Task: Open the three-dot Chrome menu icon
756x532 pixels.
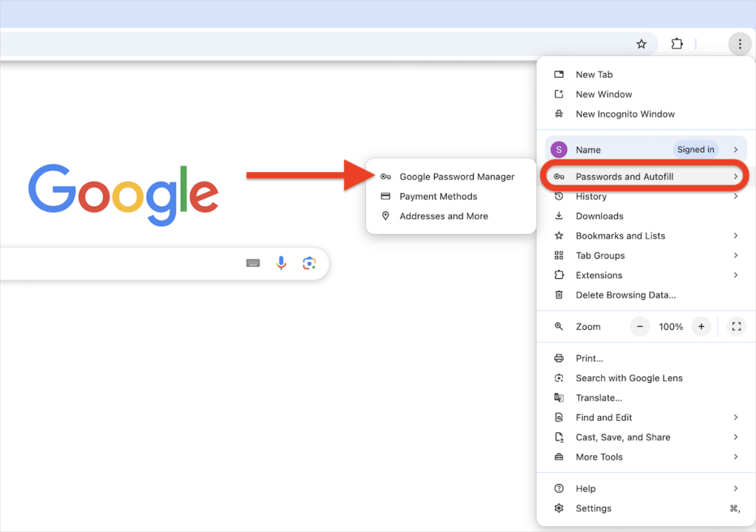Action: 740,44
